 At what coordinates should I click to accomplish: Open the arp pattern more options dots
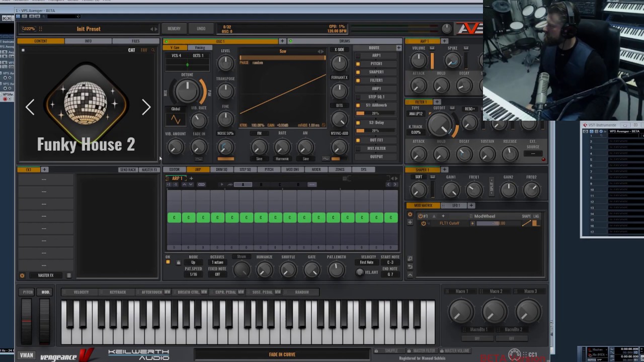click(312, 185)
